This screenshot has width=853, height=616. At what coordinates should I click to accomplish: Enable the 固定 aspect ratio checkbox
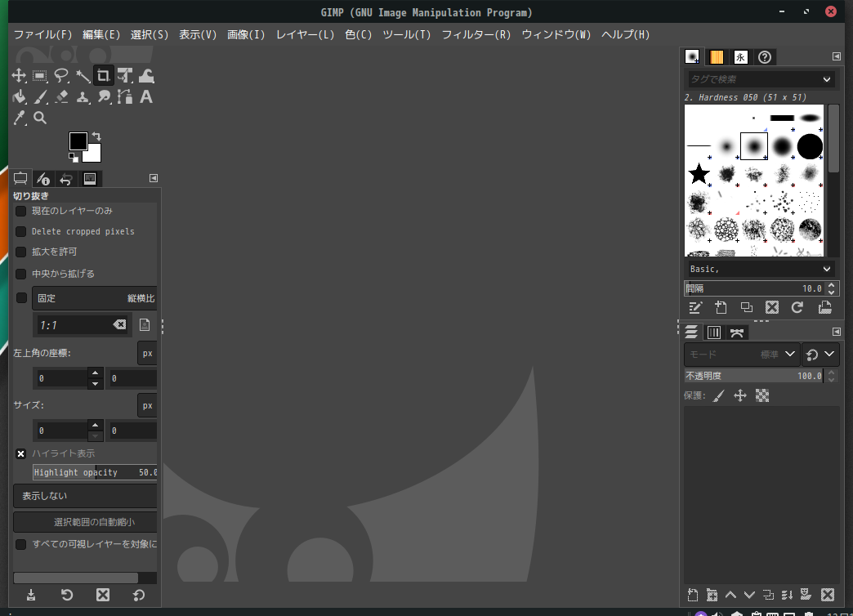(x=21, y=298)
